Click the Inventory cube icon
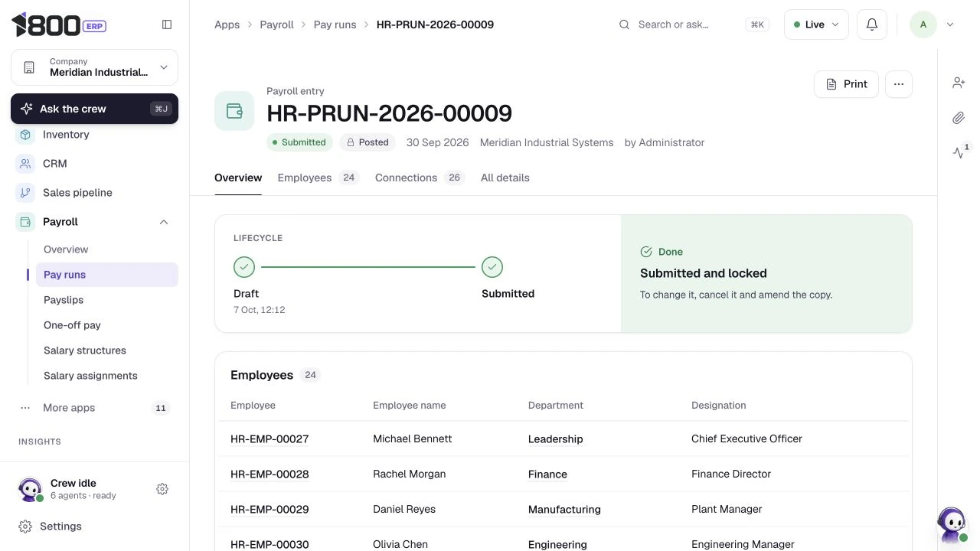 [25, 135]
